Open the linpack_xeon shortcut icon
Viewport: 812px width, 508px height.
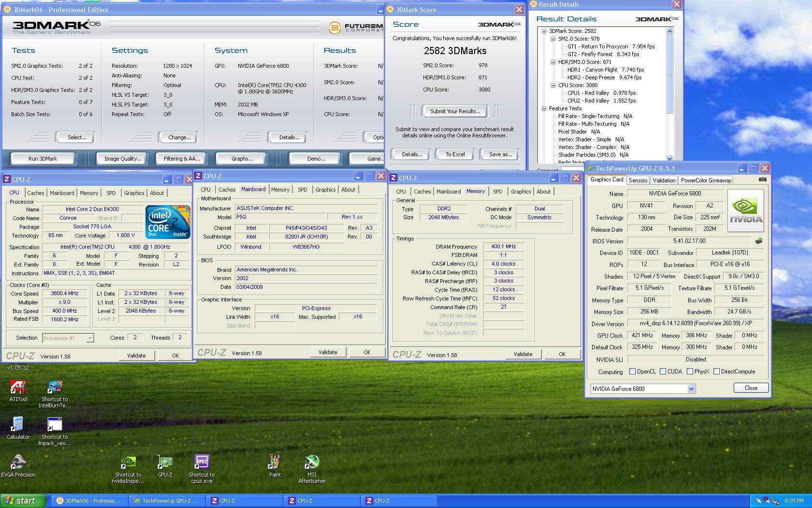click(55, 431)
